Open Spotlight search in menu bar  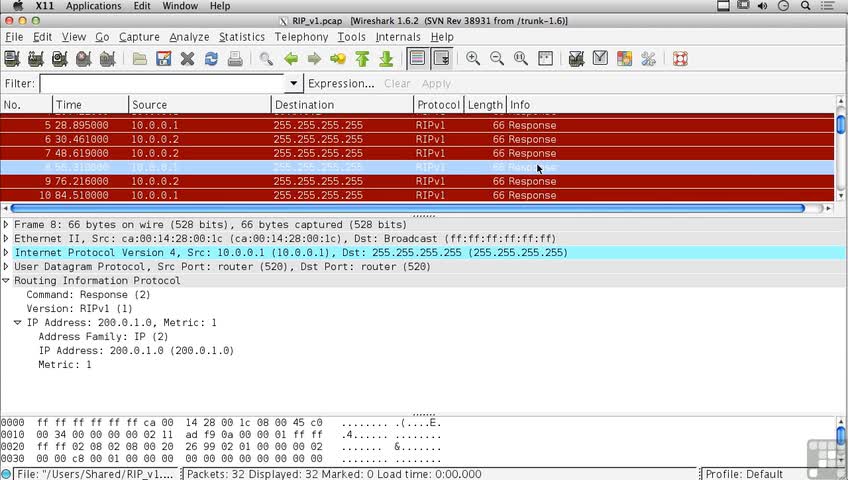[805, 6]
